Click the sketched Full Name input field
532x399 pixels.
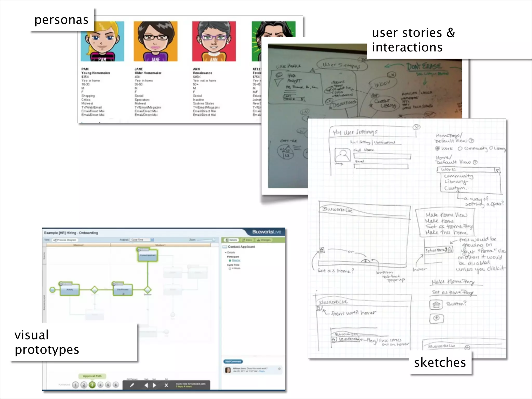point(382,156)
